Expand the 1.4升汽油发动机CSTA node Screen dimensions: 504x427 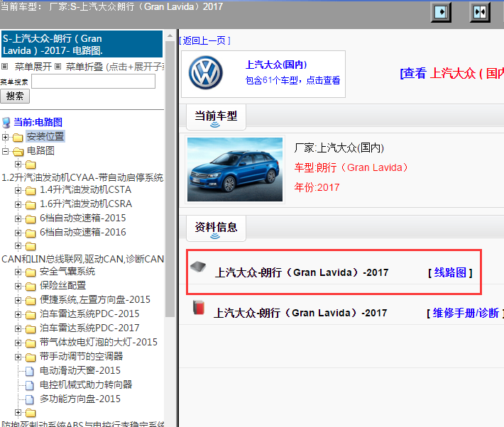18,190
